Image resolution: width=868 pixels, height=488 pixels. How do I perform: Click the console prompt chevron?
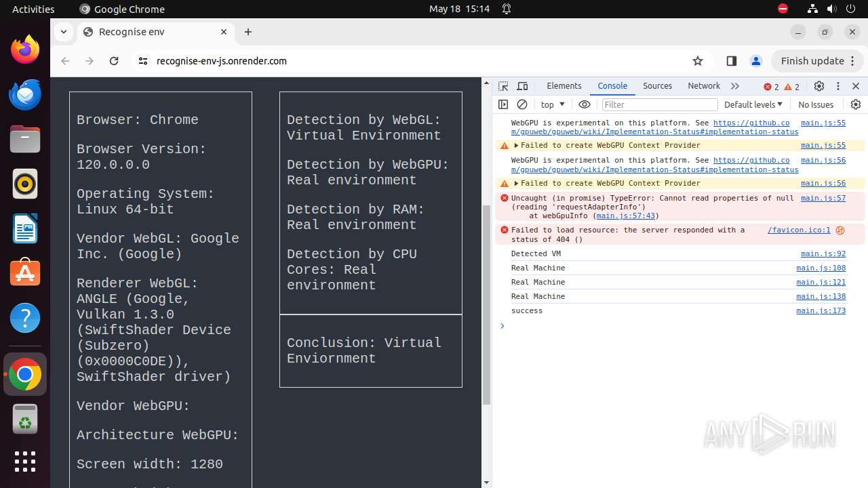(502, 326)
